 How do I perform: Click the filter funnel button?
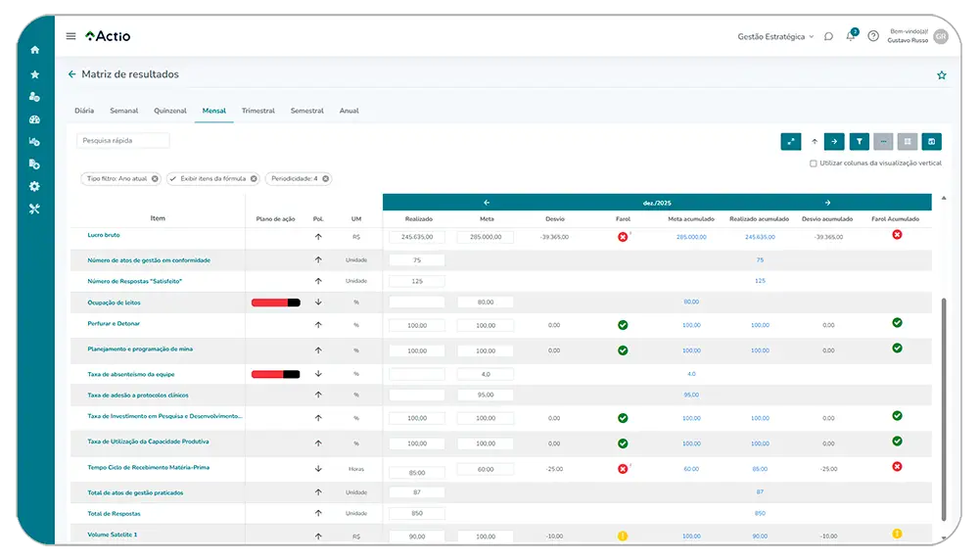tap(859, 141)
